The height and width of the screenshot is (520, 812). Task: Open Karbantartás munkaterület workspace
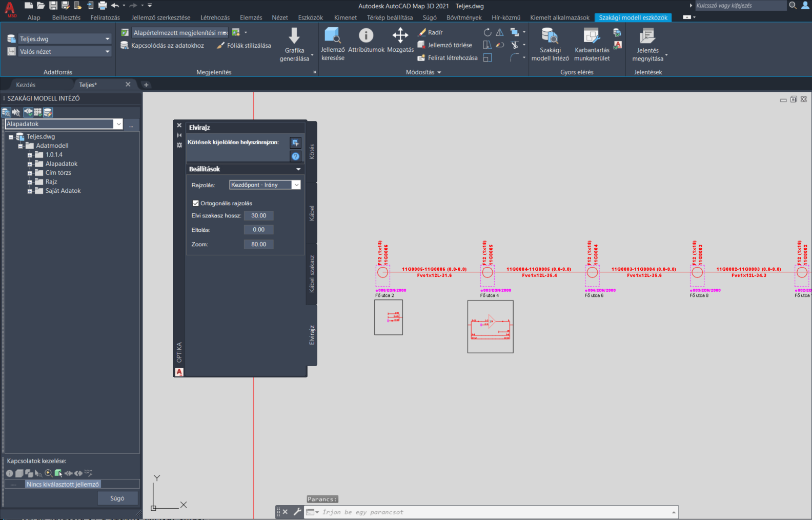point(592,45)
